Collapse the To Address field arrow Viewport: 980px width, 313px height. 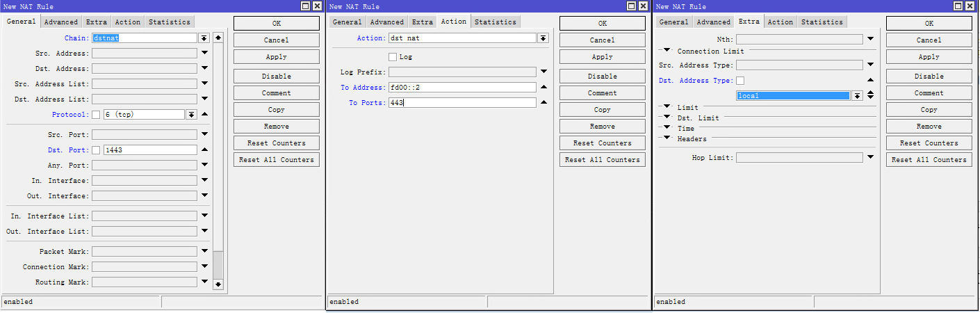pos(544,88)
